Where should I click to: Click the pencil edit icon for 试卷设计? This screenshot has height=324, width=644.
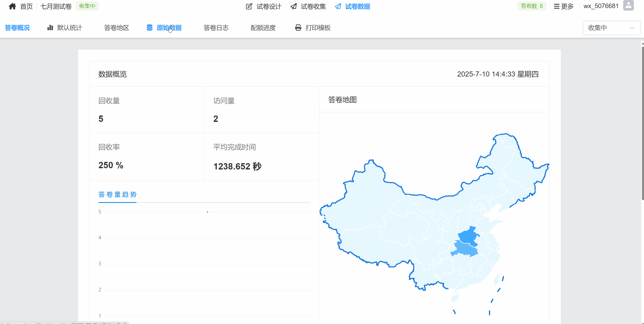coord(249,6)
